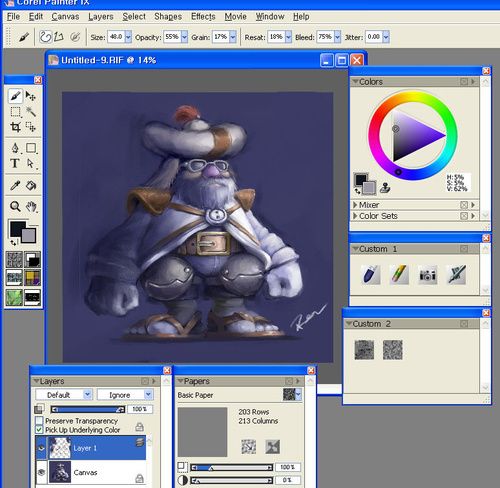Image resolution: width=500 pixels, height=488 pixels.
Task: Click the layer opacity slider
Action: [88, 409]
